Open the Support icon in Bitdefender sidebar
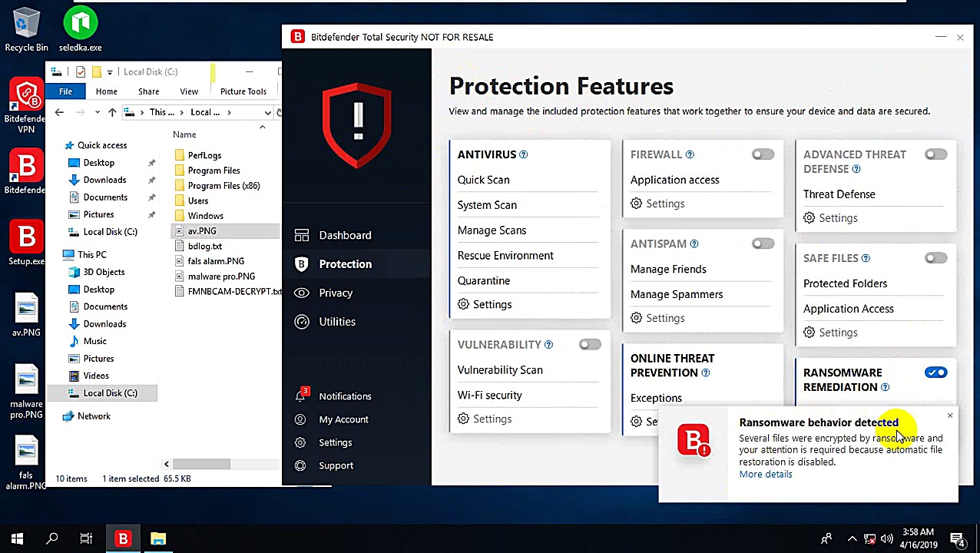The width and height of the screenshot is (980, 553). 301,465
